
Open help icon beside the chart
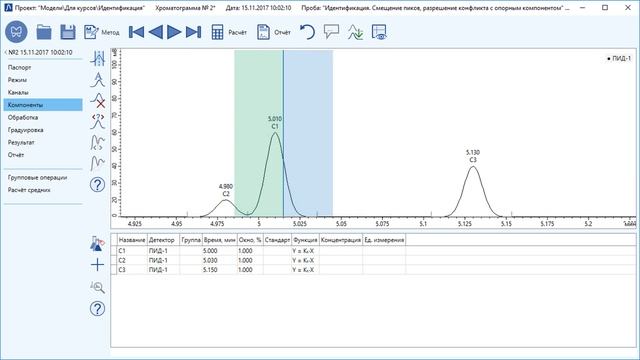point(97,185)
